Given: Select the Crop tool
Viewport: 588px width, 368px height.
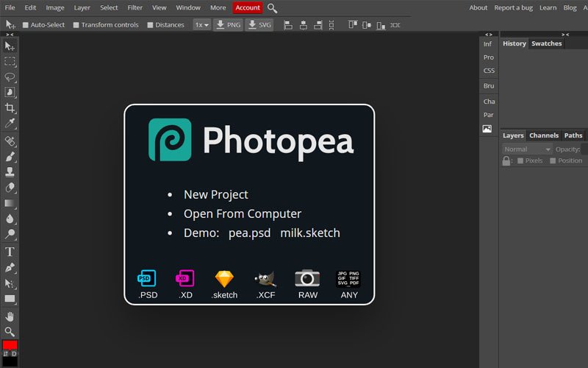Looking at the screenshot, I should [10, 108].
